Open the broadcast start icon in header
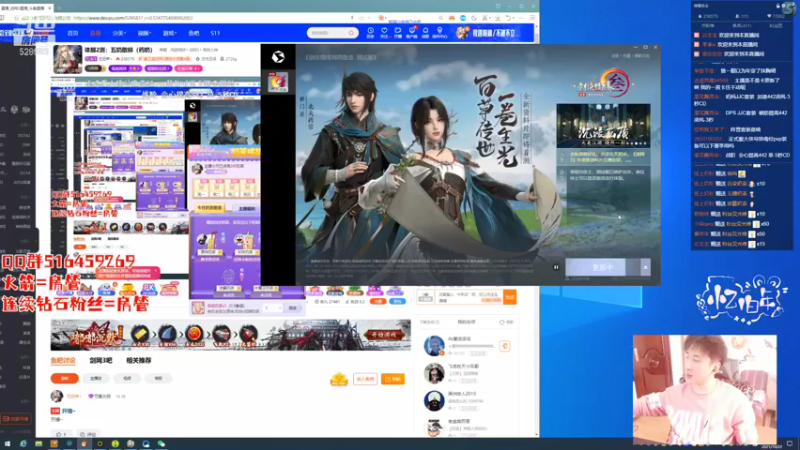Viewport: 800px width, 450px height. pyautogui.click(x=398, y=33)
